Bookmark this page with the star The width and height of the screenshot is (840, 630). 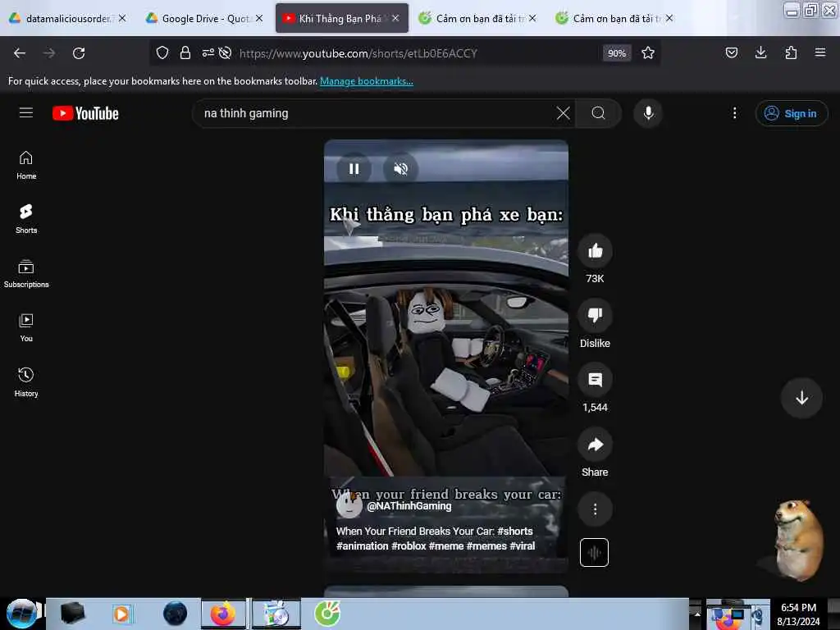[x=648, y=53]
